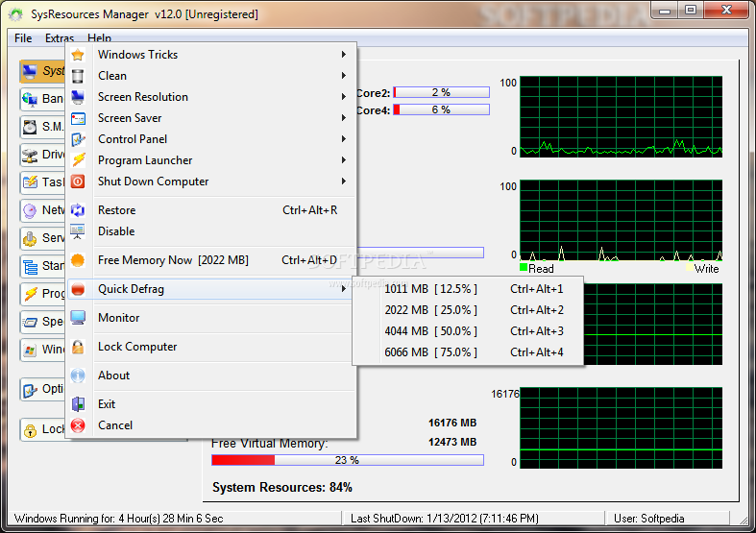Image resolution: width=756 pixels, height=533 pixels.
Task: Click the Screen Saver icon
Action: click(x=78, y=118)
